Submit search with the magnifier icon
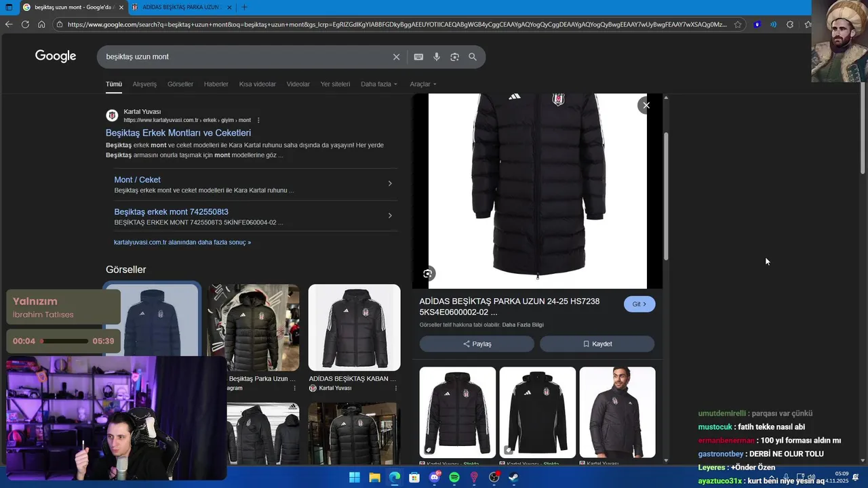Image resolution: width=868 pixels, height=488 pixels. coord(473,57)
